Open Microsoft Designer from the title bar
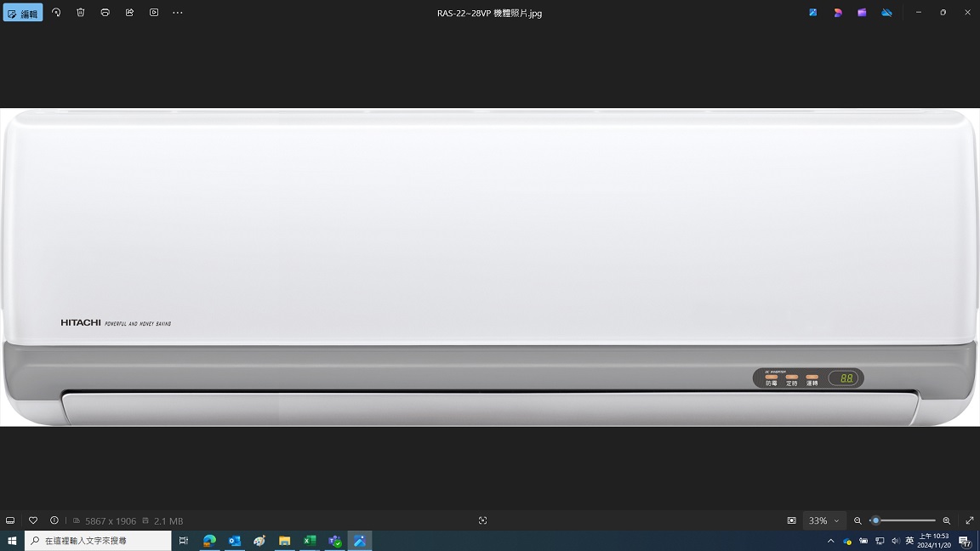This screenshot has height=551, width=980. click(837, 13)
